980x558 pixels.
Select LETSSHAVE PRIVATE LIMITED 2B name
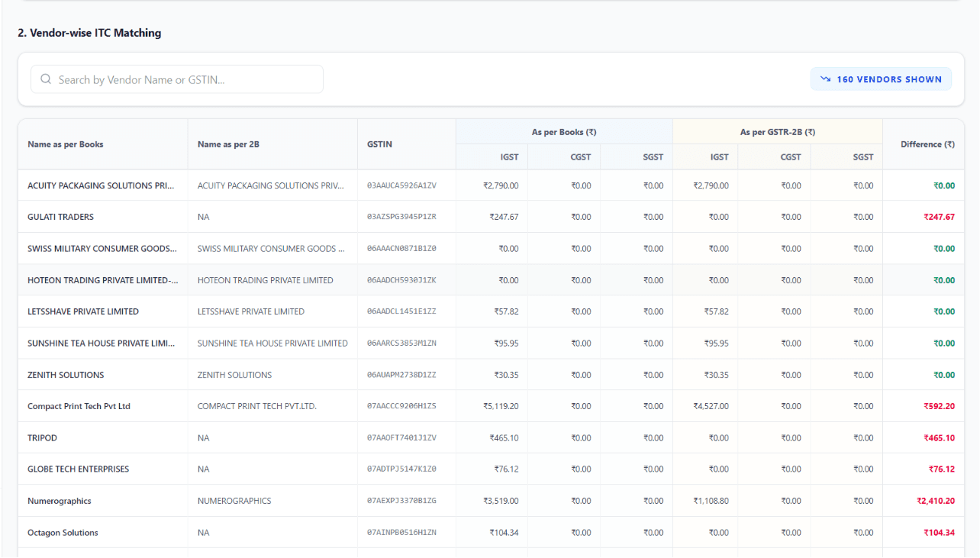(x=251, y=311)
